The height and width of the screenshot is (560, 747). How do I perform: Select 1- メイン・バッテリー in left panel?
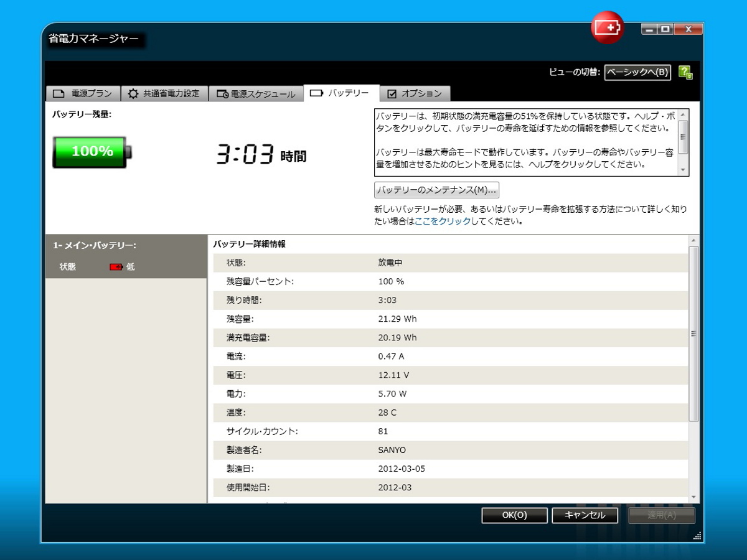(95, 246)
